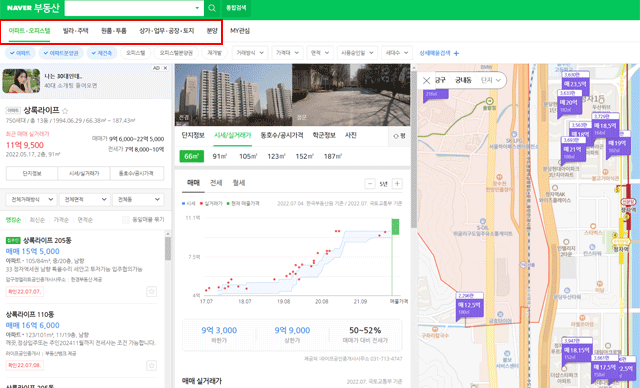Close map location bar with X icon
Screen dimensions: 640x388
click(x=426, y=80)
